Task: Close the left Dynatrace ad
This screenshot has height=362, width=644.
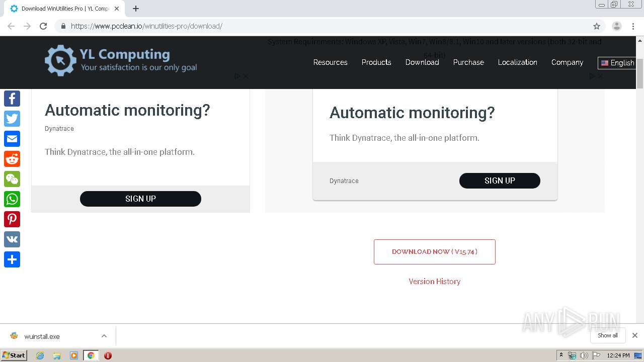Action: (x=246, y=76)
